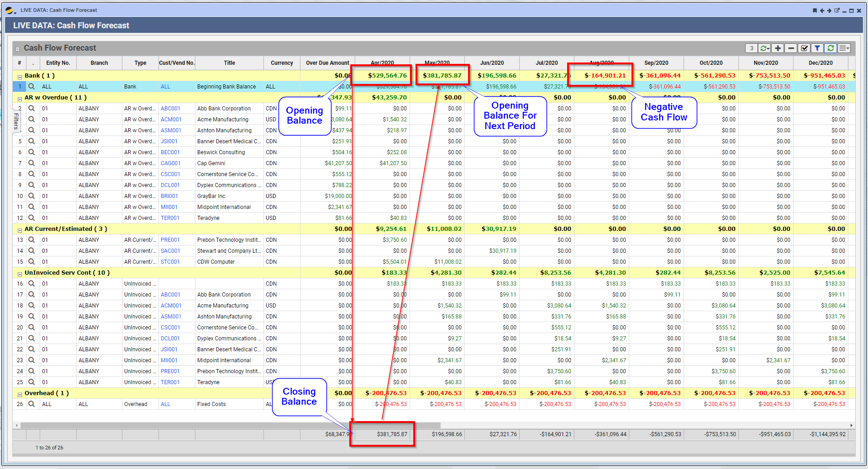Click magnifier on GrayBar Inc. row
868x469 pixels.
tap(32, 196)
